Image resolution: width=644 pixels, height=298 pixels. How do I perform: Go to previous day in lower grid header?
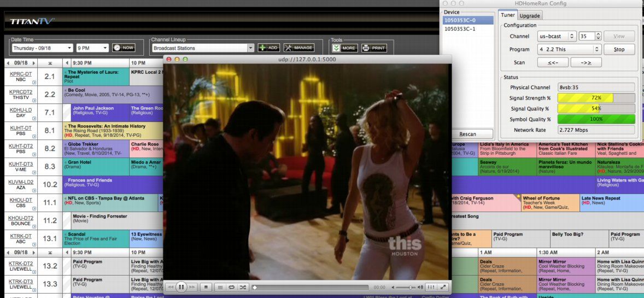click(8, 253)
